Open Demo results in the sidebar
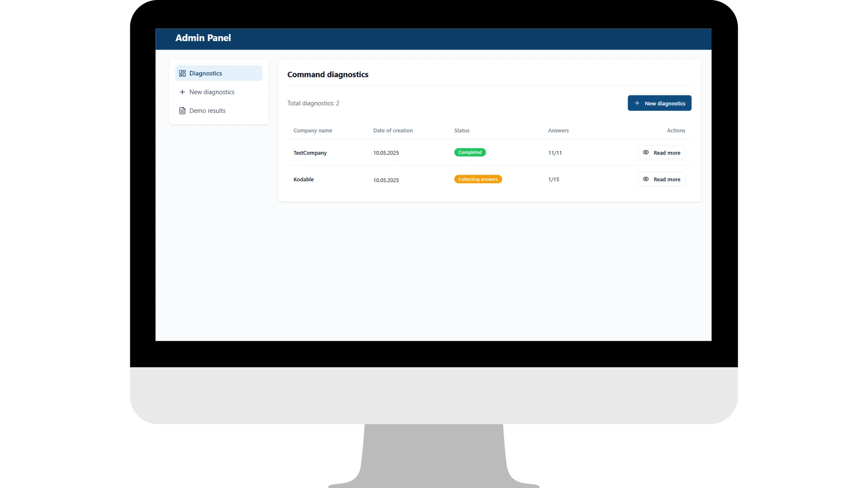This screenshot has height=488, width=868. tap(219, 111)
